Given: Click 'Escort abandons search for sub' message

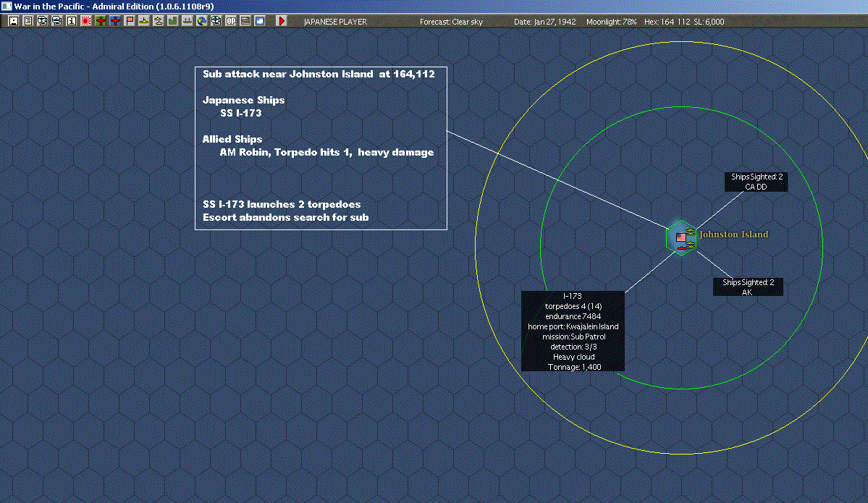Looking at the screenshot, I should 286,217.
